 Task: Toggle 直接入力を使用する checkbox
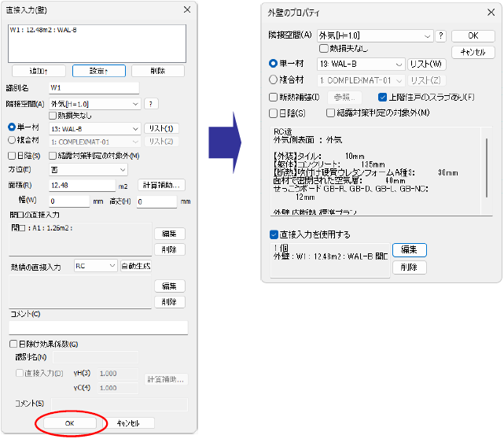[274, 234]
